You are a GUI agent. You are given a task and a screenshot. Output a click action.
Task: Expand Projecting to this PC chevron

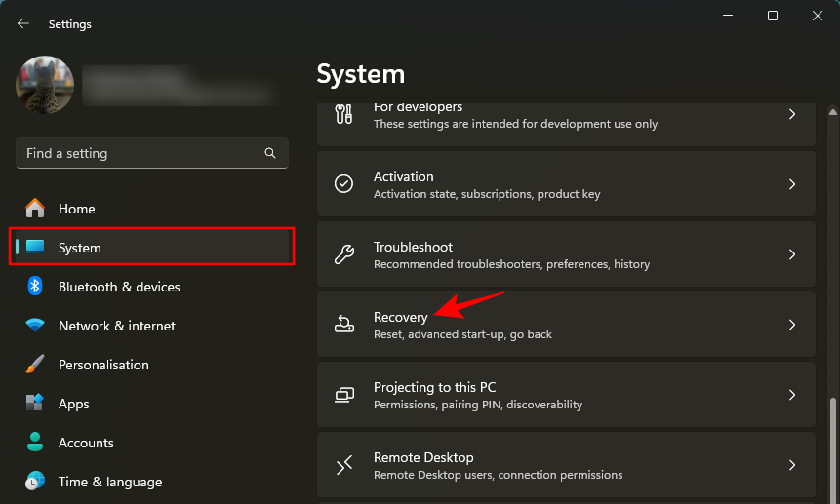[x=792, y=394]
